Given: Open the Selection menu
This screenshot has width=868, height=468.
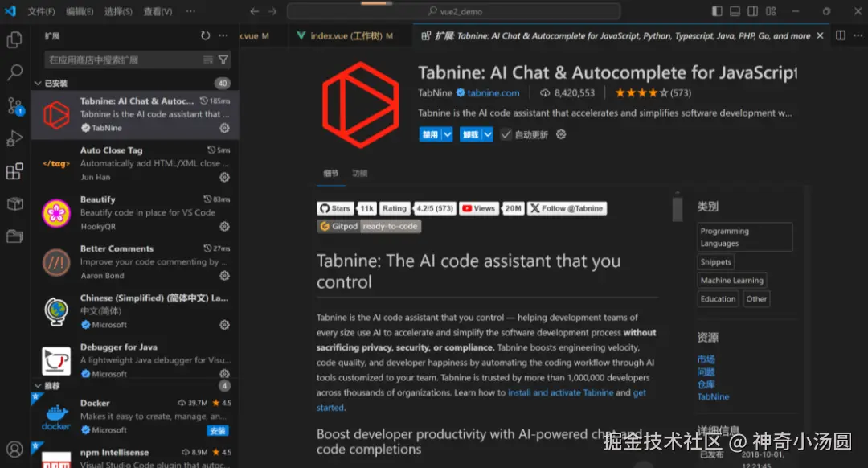Looking at the screenshot, I should 118,11.
